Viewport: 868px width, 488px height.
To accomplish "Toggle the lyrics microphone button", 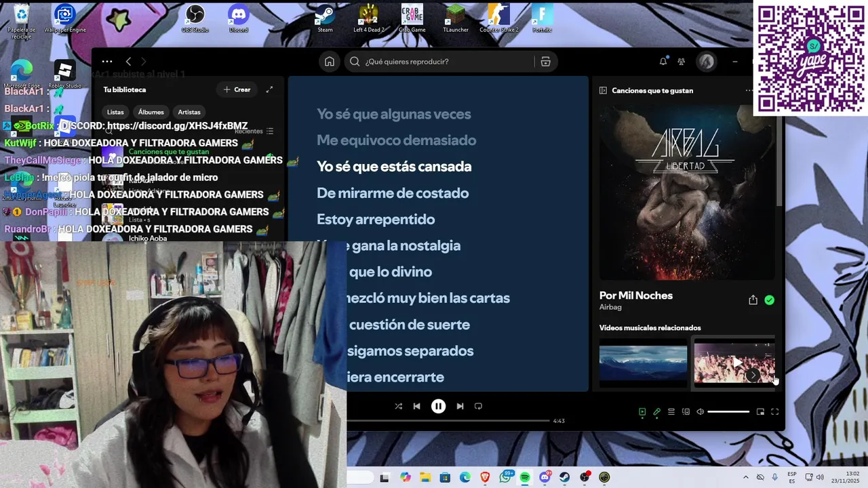I will point(656,411).
